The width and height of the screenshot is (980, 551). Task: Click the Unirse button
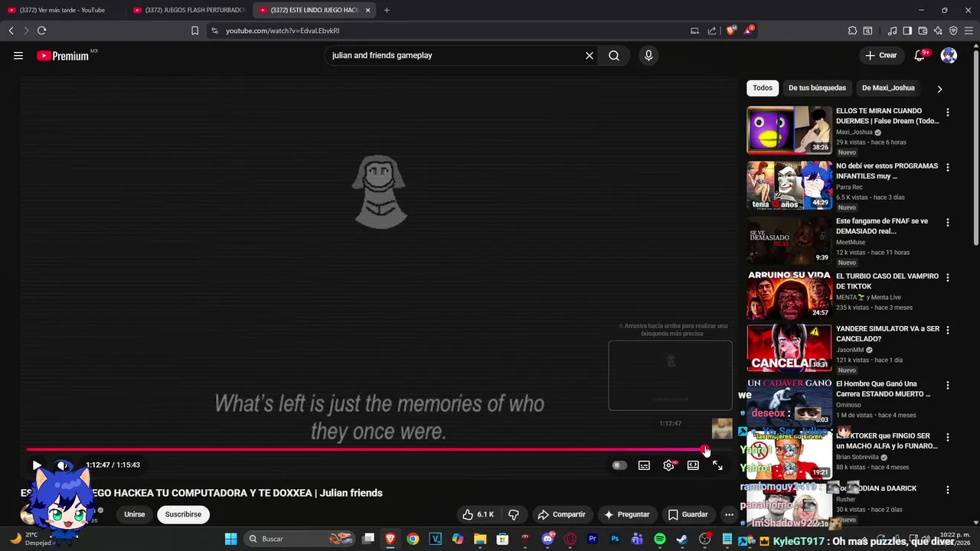[x=135, y=514]
